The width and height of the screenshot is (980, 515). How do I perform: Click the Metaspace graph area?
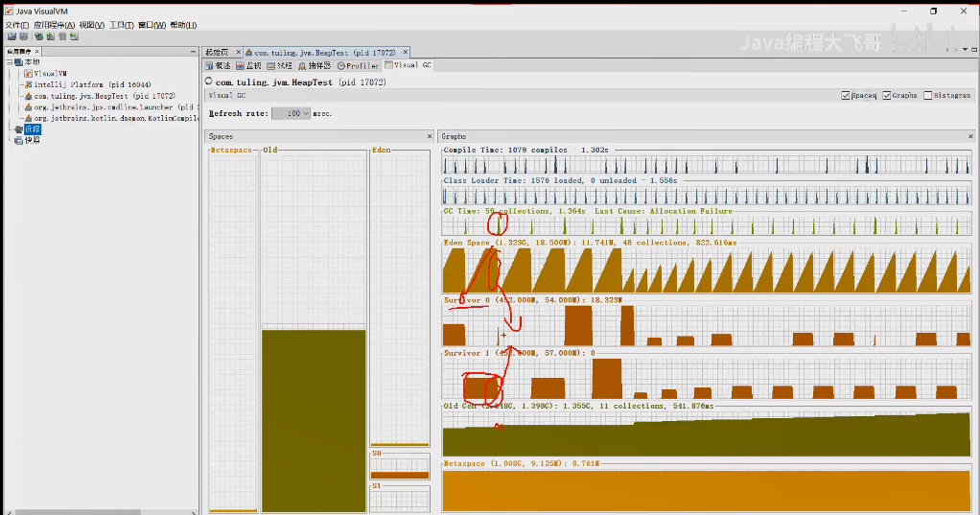[x=707, y=491]
